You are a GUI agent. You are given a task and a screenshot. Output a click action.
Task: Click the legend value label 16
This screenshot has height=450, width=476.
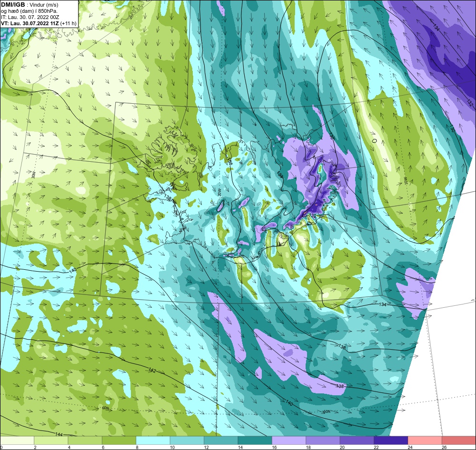(x=275, y=447)
